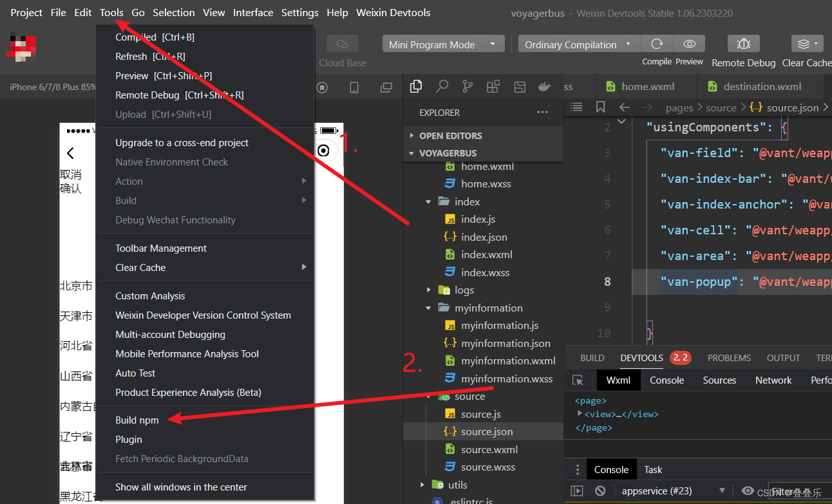This screenshot has height=504, width=832.
Task: Switch to the PROBLEMS panel tab
Action: point(729,358)
